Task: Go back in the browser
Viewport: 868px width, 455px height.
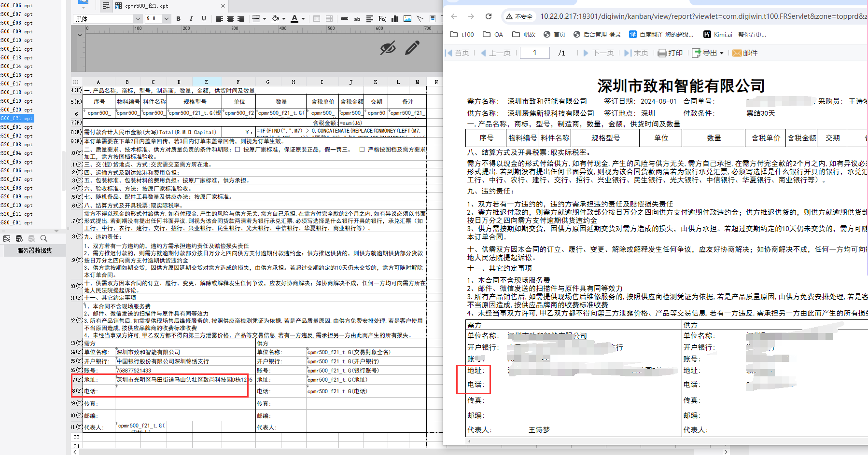Action: pos(454,16)
